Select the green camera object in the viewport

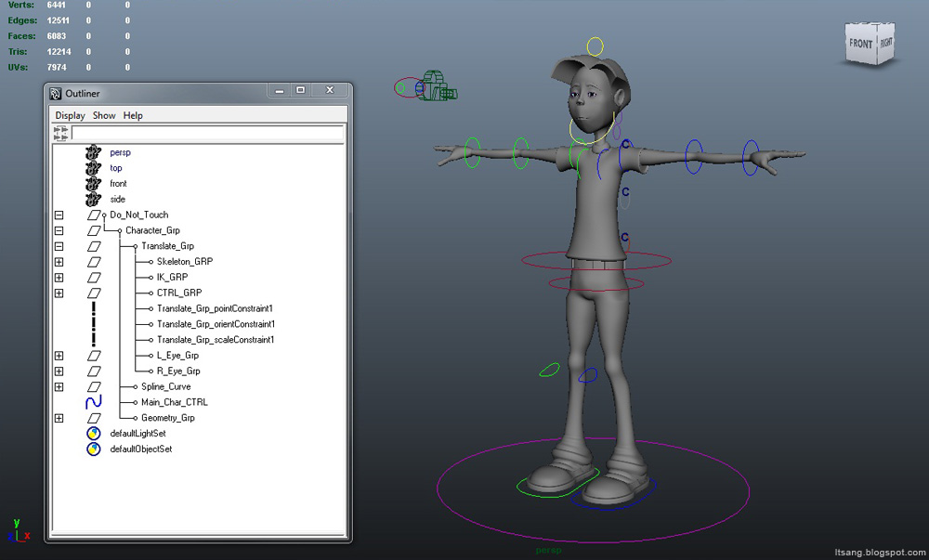[x=438, y=85]
